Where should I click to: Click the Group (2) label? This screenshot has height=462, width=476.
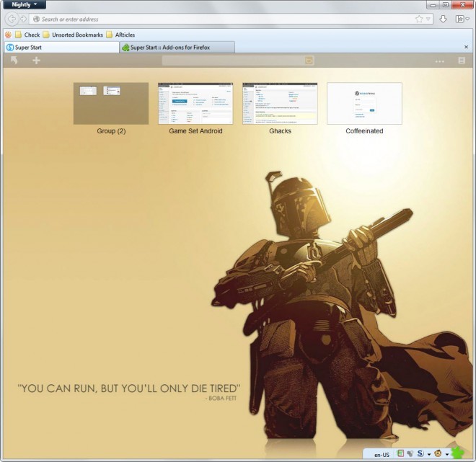111,131
